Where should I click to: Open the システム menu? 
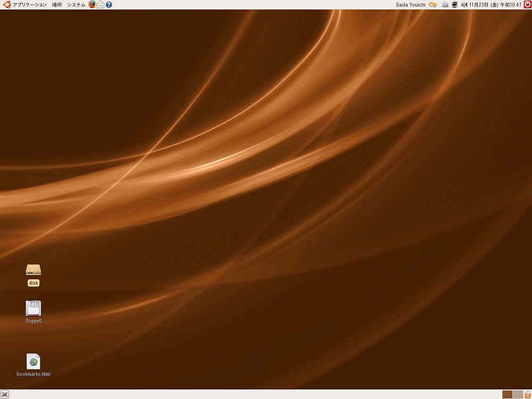[76, 5]
